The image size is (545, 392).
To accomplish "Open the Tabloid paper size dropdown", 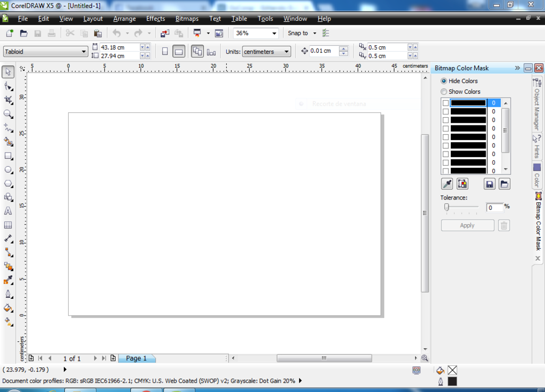I will pyautogui.click(x=84, y=52).
